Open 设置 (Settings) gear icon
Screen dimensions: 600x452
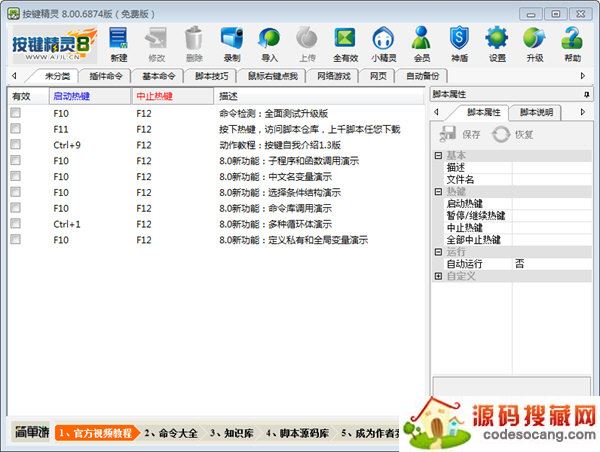point(497,44)
